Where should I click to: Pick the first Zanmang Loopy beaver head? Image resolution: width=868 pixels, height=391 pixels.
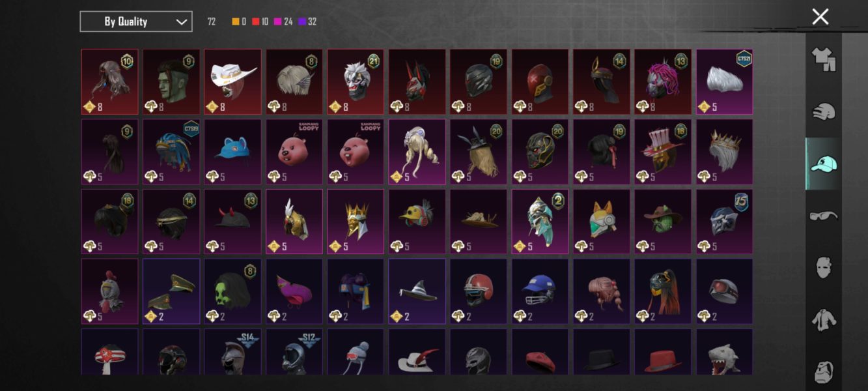tap(294, 152)
